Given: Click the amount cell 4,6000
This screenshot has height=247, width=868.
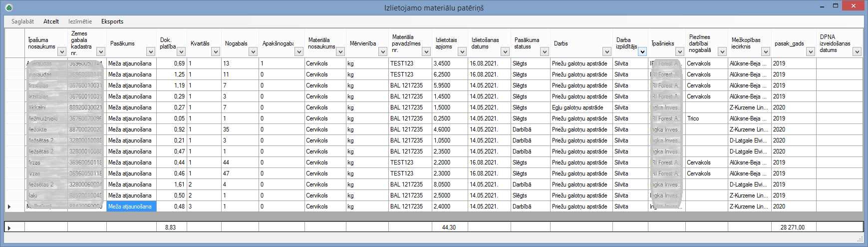Looking at the screenshot, I should 450,129.
